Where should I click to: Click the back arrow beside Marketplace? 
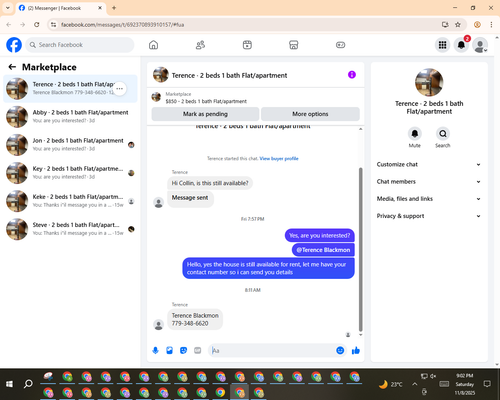click(12, 67)
